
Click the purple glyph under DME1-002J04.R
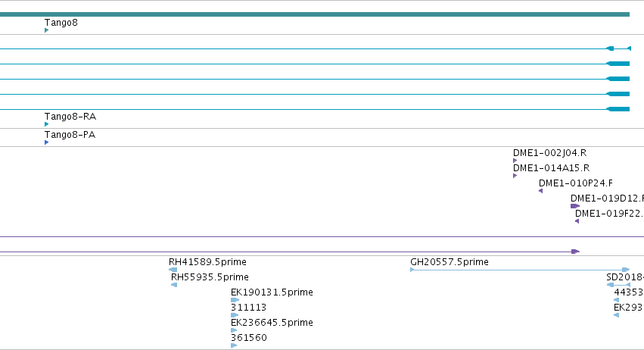(515, 161)
